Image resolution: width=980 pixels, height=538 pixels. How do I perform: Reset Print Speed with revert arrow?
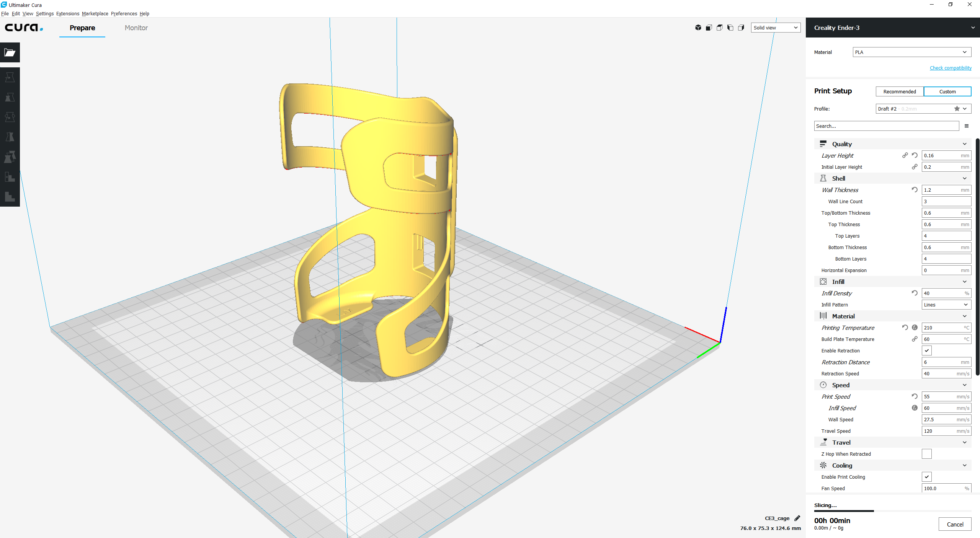(x=915, y=396)
